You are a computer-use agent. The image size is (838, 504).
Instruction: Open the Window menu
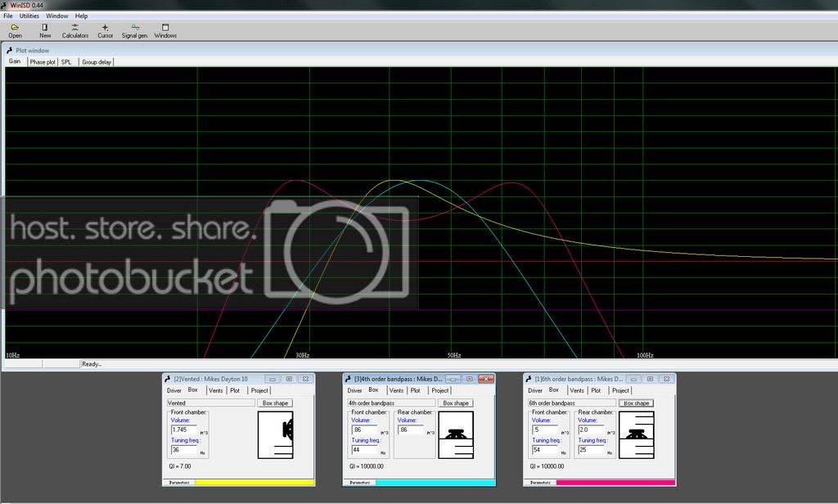pyautogui.click(x=56, y=16)
